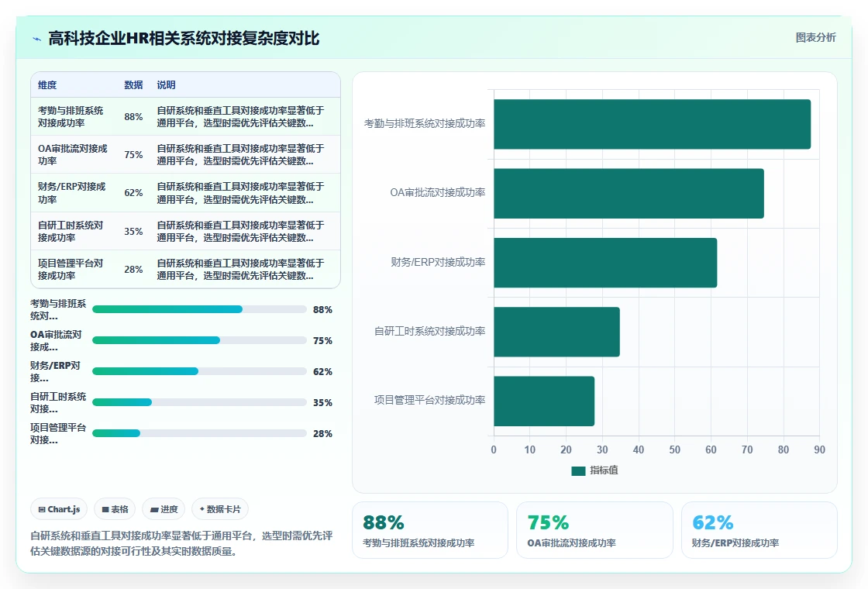Click the 62% value in table
Image resolution: width=868 pixels, height=589 pixels.
133,193
